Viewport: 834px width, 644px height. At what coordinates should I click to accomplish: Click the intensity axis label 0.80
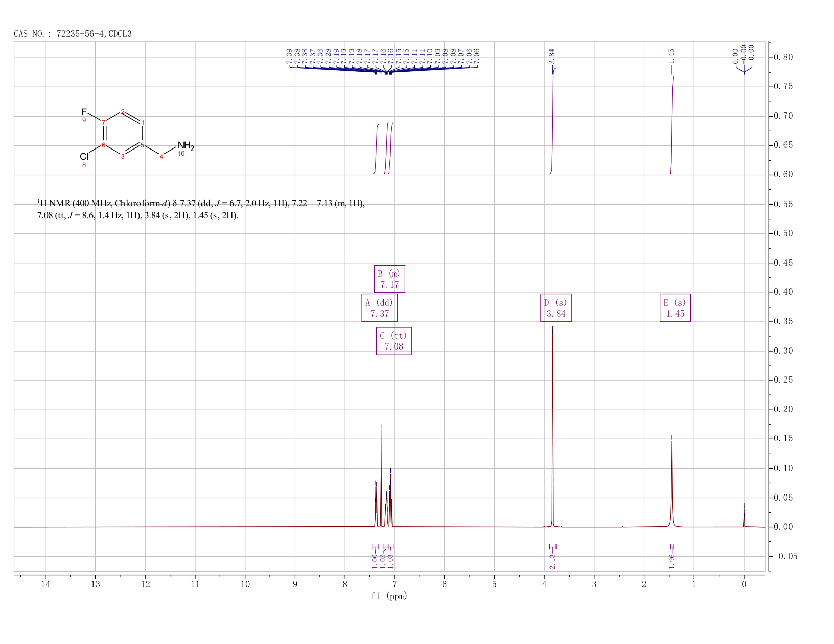pyautogui.click(x=782, y=58)
